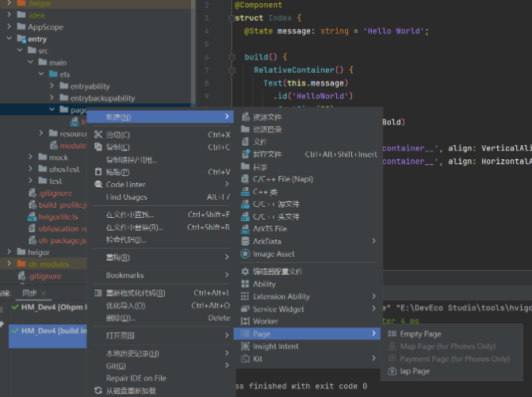Select C/C++ File (Napi)
532x397 pixels.
pyautogui.click(x=308, y=179)
